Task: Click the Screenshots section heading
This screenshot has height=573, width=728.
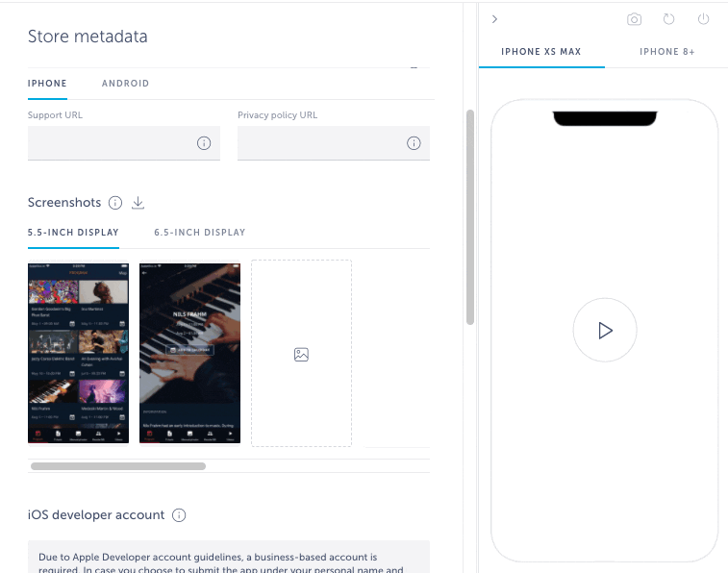Action: 64,203
